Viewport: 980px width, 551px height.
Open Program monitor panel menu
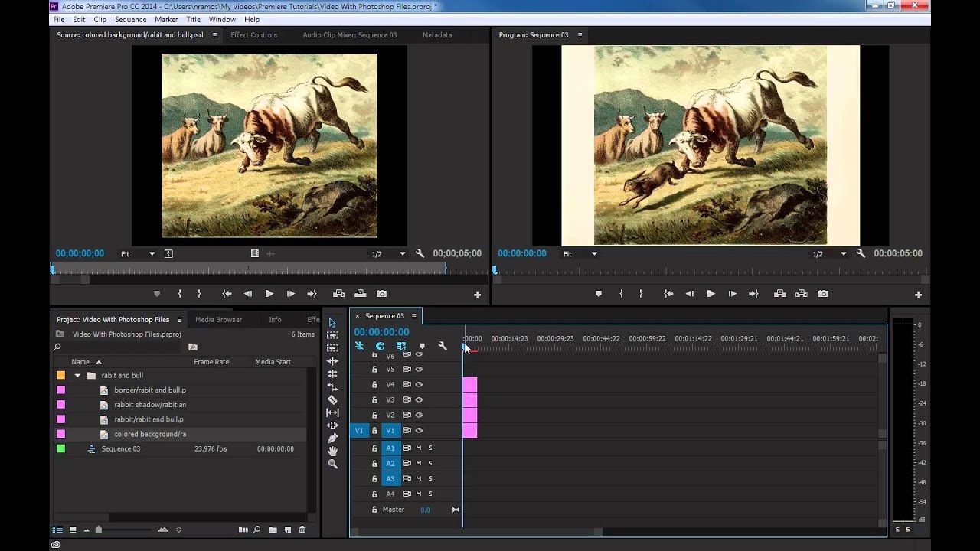pyautogui.click(x=580, y=35)
